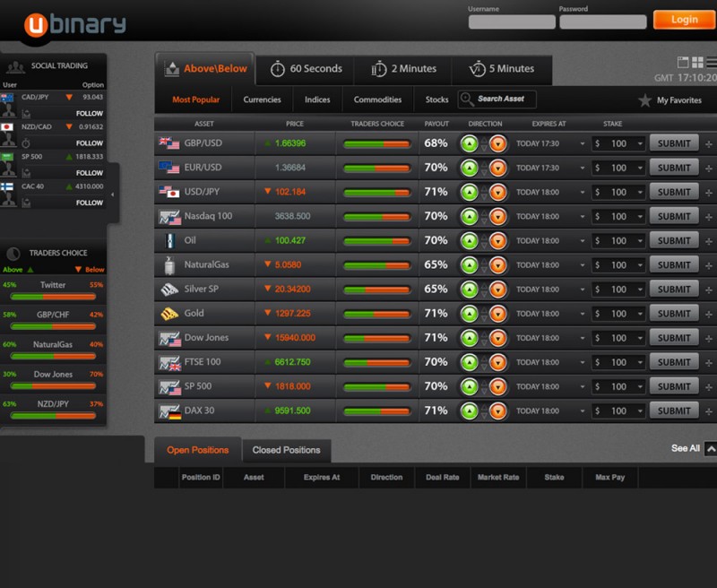Choose Above direction for EUR/USD
This screenshot has height=588, width=717.
(469, 168)
